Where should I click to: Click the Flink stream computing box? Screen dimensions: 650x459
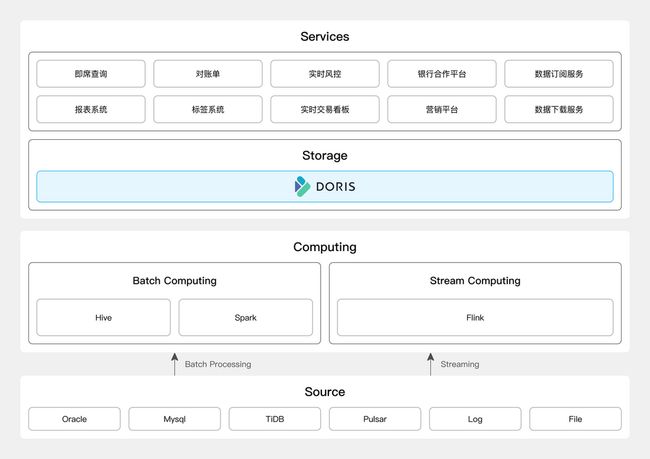475,318
